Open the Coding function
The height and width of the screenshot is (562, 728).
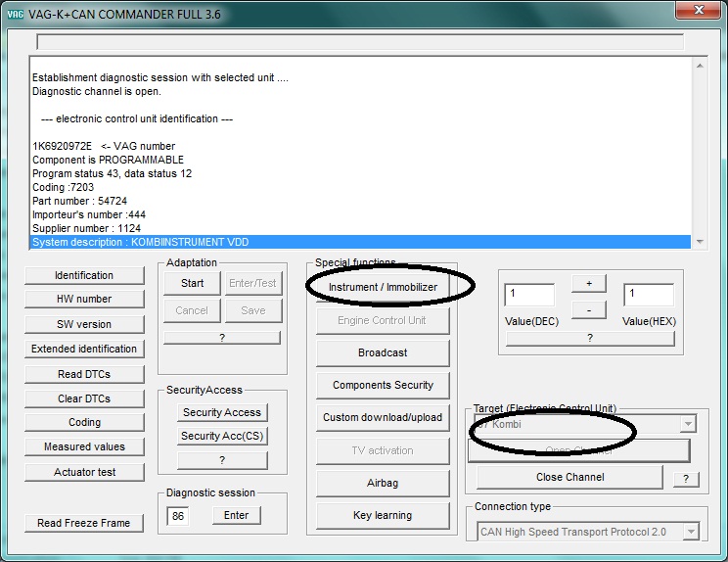pos(84,422)
